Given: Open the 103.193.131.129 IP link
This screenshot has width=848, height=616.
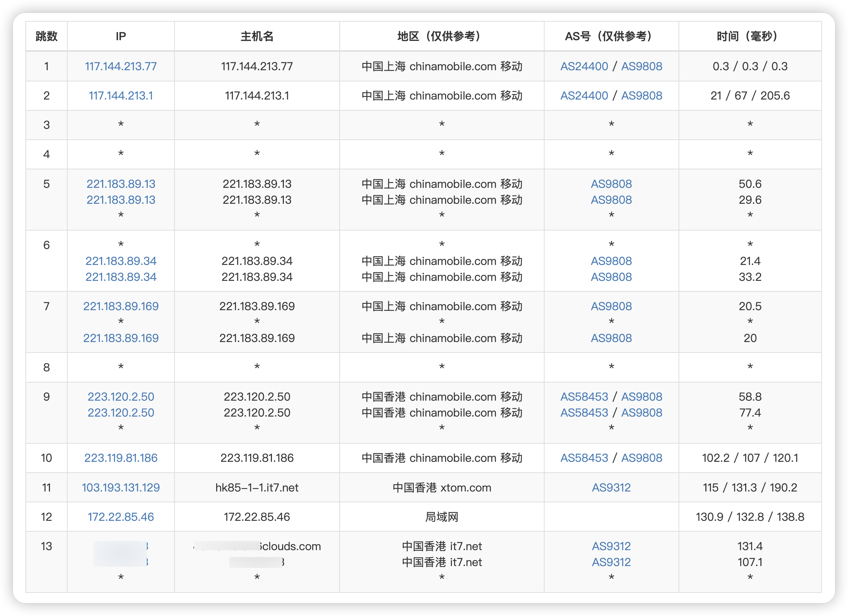Looking at the screenshot, I should pos(121,488).
